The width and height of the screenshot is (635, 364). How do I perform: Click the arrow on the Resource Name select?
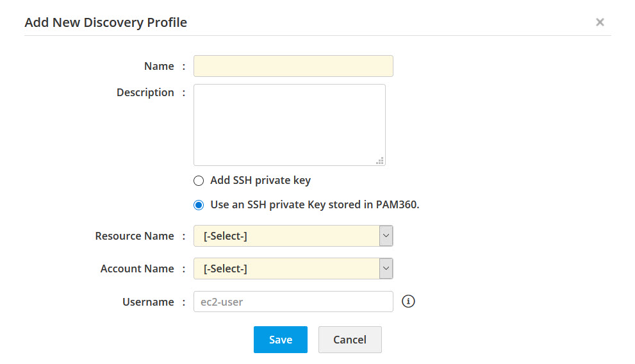pos(386,236)
